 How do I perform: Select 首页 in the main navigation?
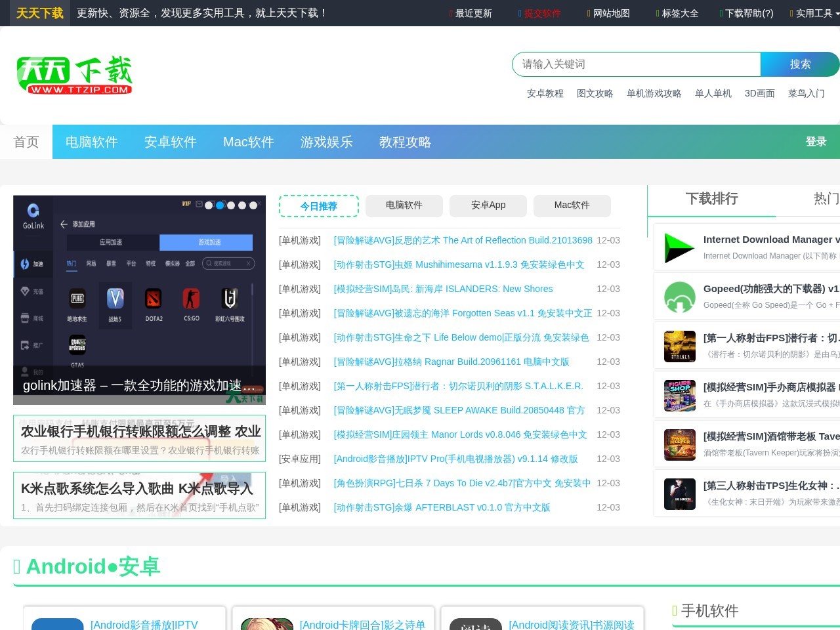point(26,142)
